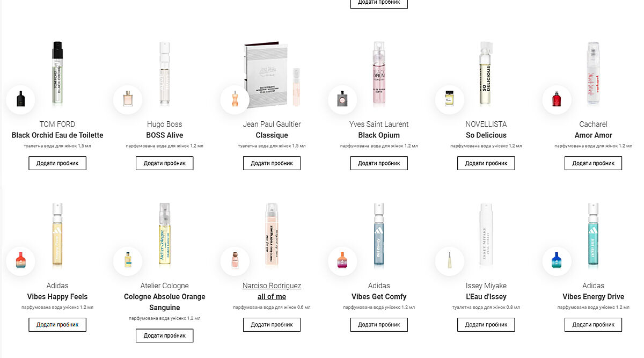Open the Atelier Cologne sample vial image

coord(164,235)
